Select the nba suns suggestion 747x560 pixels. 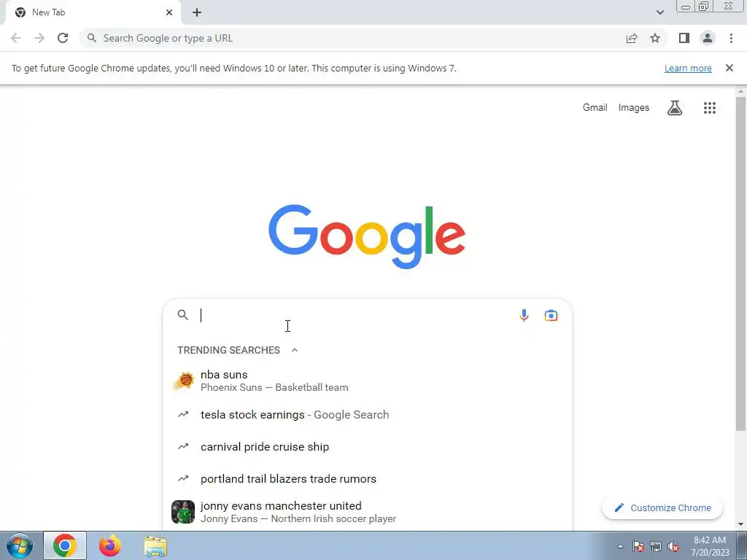[367, 381]
